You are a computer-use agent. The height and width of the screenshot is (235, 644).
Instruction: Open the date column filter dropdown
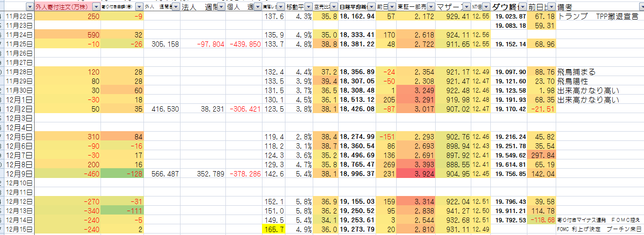tap(29, 7)
